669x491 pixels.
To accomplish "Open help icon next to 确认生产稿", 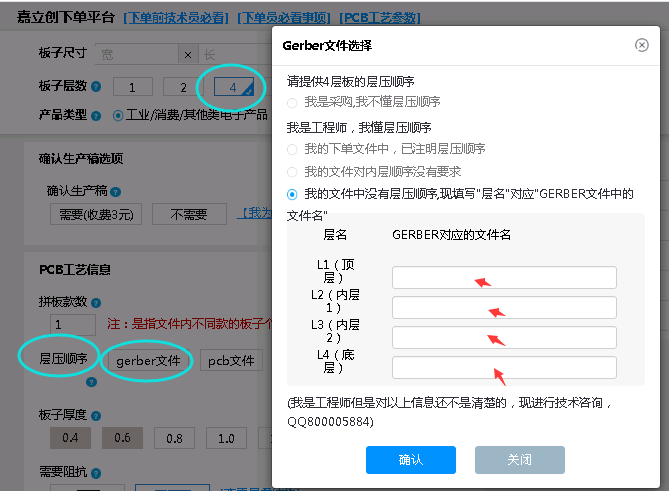I will point(117,190).
